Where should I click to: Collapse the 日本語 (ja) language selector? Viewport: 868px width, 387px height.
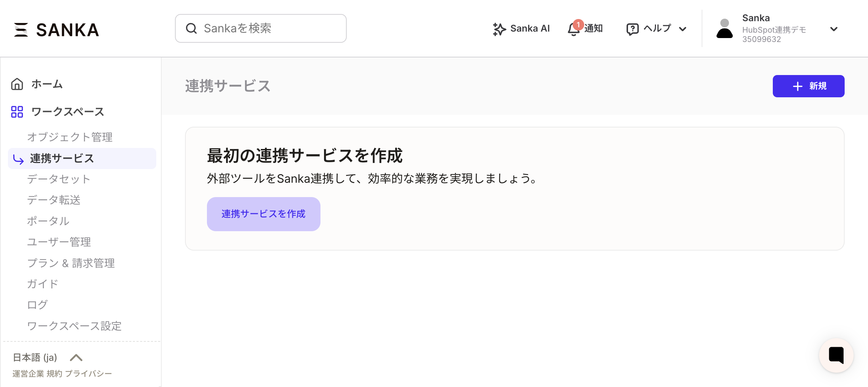tap(76, 357)
